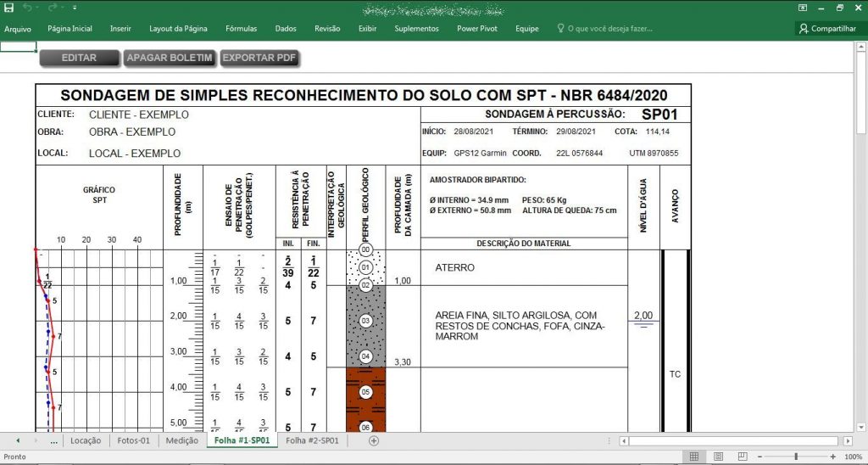Click the EXPORTAR PDF button
868x465 pixels.
pos(259,58)
